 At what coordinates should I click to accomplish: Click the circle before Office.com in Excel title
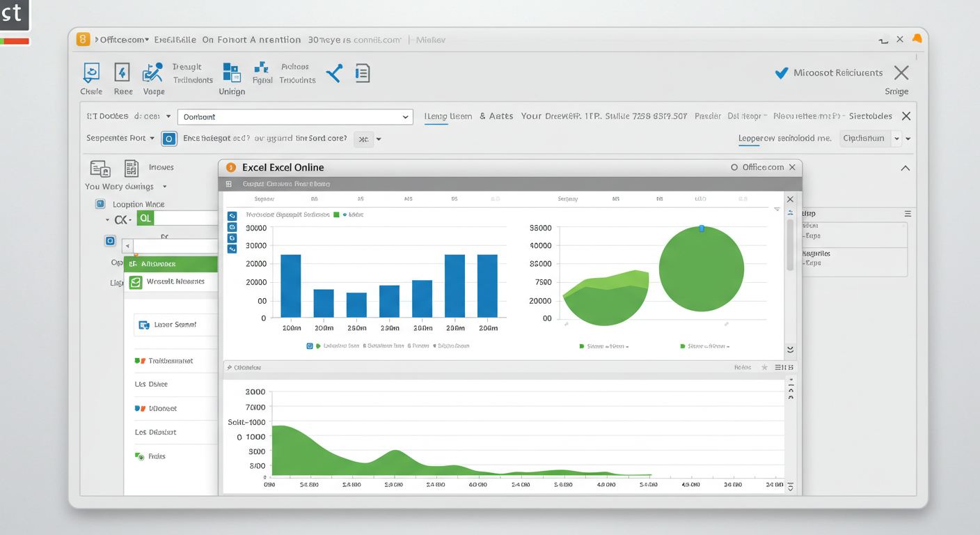[x=734, y=168]
